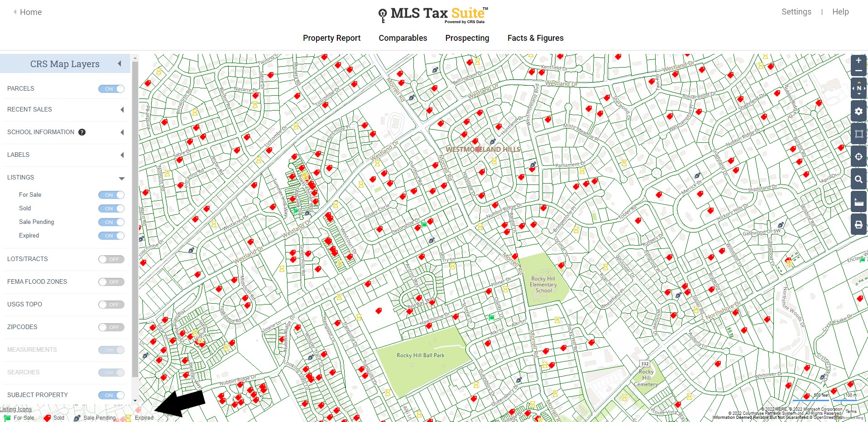
Task: Click Terms link on map
Action: [851, 411]
